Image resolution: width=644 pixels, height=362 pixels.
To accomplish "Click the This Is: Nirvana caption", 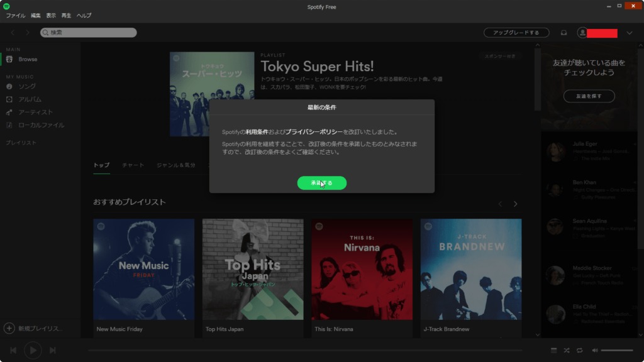I will point(334,329).
